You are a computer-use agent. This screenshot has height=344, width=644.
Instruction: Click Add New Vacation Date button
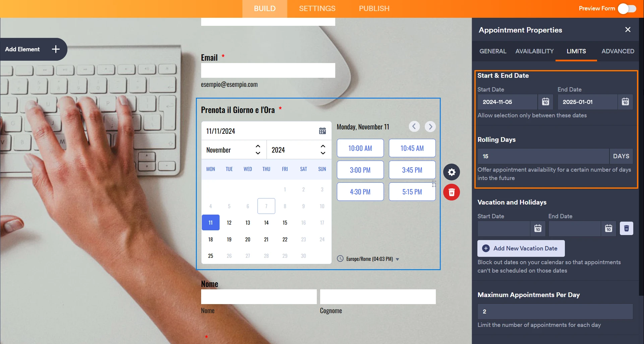[x=521, y=248]
